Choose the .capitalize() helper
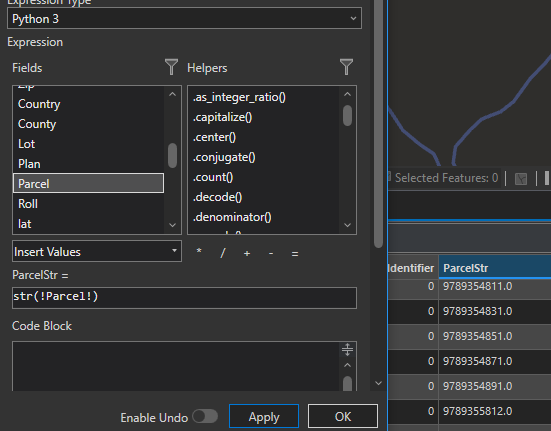The width and height of the screenshot is (551, 431). (222, 117)
